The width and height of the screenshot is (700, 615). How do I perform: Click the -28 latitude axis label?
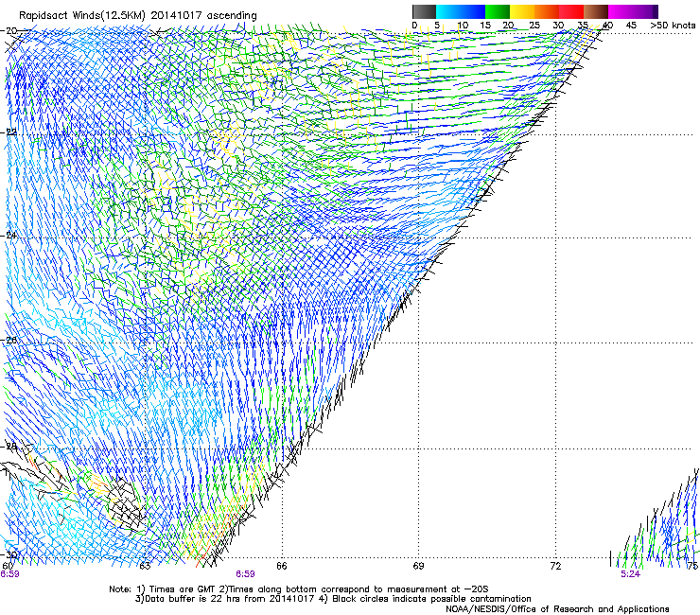[9, 447]
